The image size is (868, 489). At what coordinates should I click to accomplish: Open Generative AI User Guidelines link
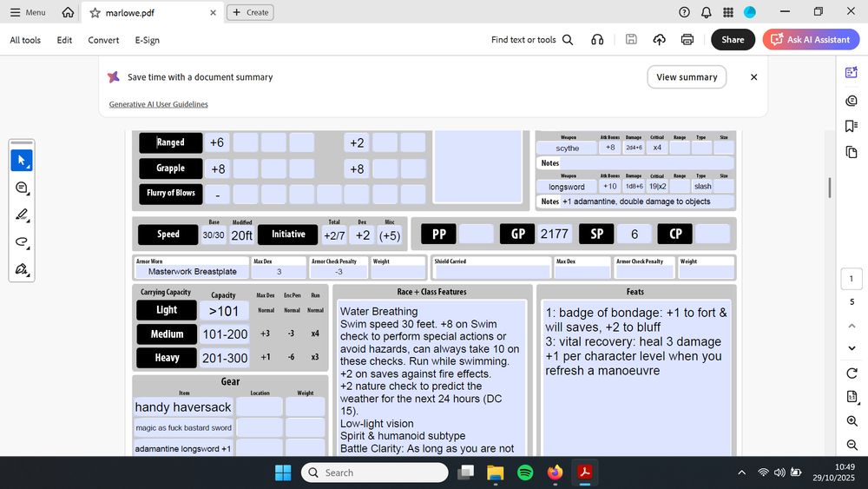pyautogui.click(x=158, y=104)
